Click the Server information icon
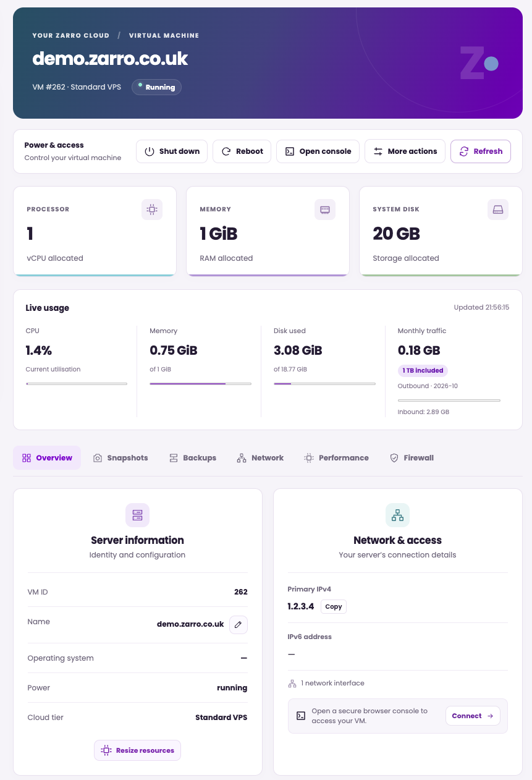 (x=137, y=515)
